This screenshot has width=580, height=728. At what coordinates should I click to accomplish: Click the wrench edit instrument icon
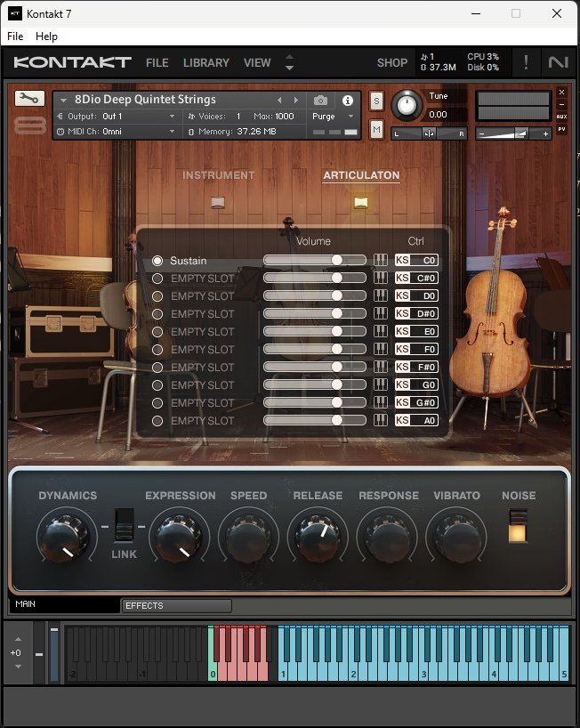click(29, 99)
